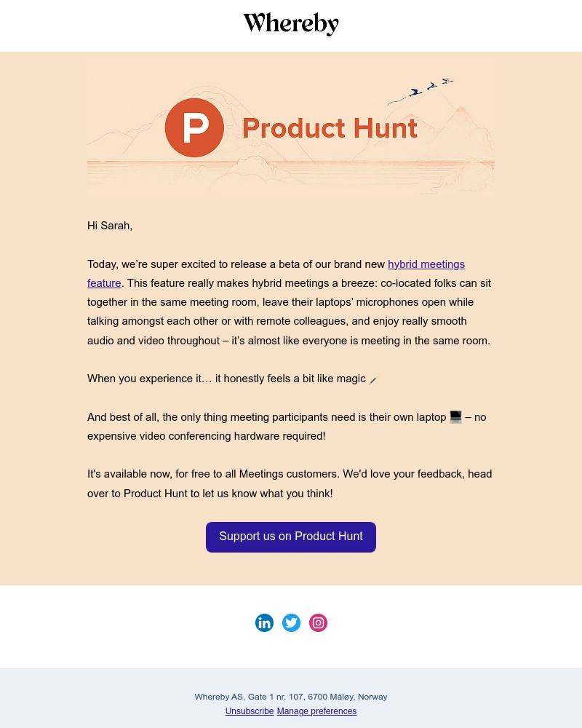The image size is (582, 728).
Task: Visit the Instagram page
Action: [x=318, y=622]
